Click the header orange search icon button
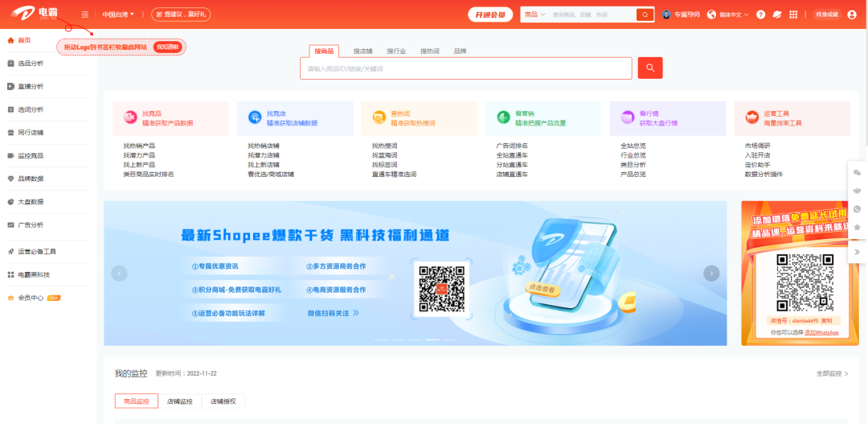Viewport: 868px width, 424px height. [645, 14]
